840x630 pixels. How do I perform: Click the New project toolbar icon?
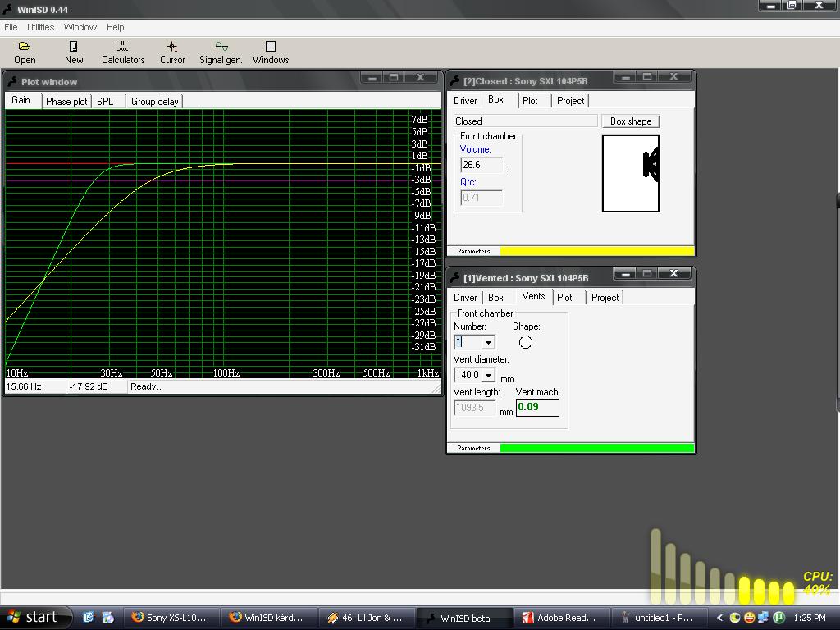74,48
